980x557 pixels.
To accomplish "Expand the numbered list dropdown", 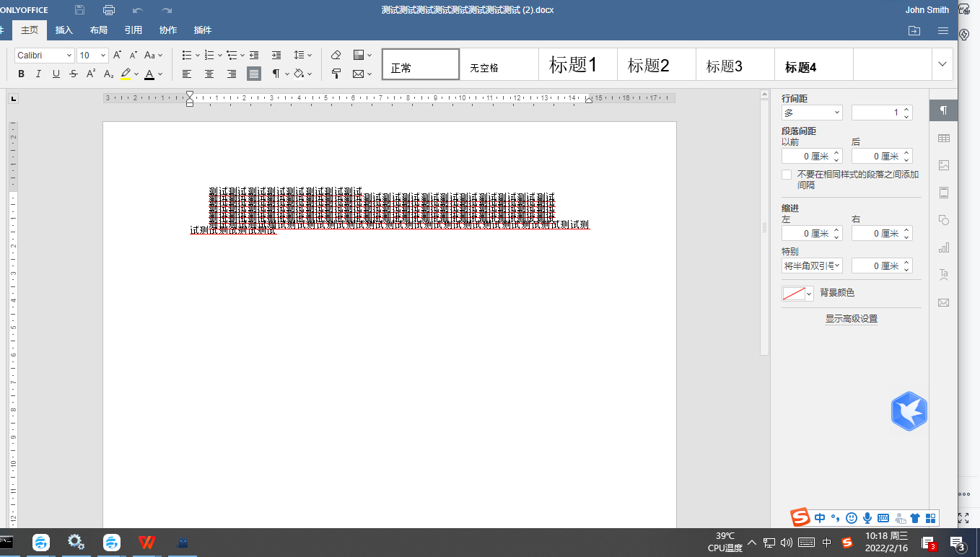I will (x=219, y=56).
